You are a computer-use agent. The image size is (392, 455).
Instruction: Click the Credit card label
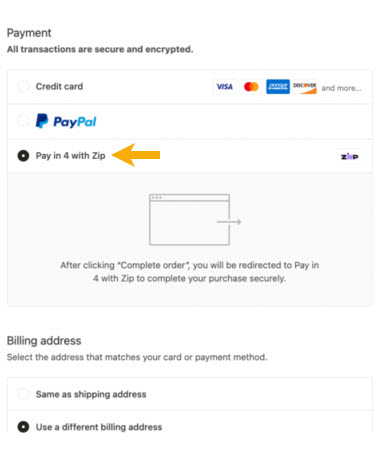point(59,86)
